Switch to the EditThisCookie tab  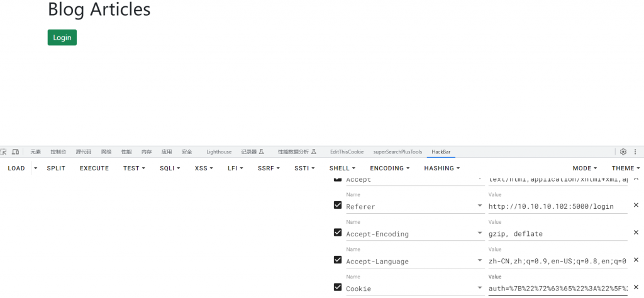point(347,152)
